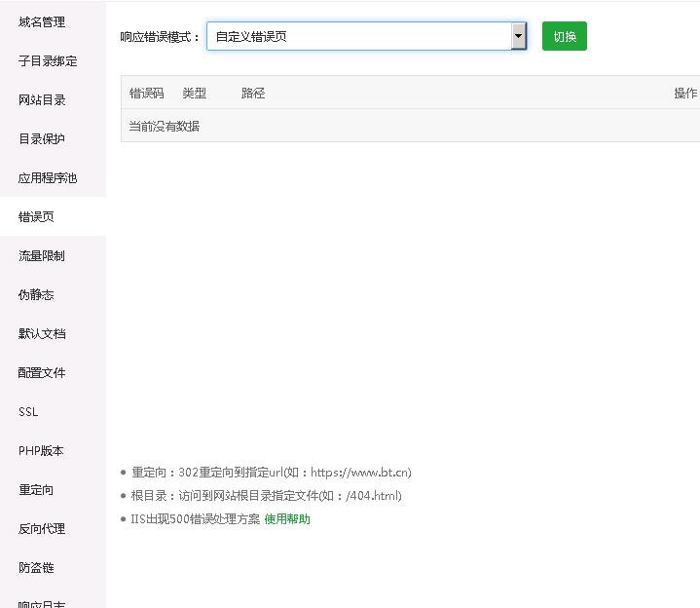Open the 使用帮助 link
This screenshot has width=700, height=608.
point(287,519)
